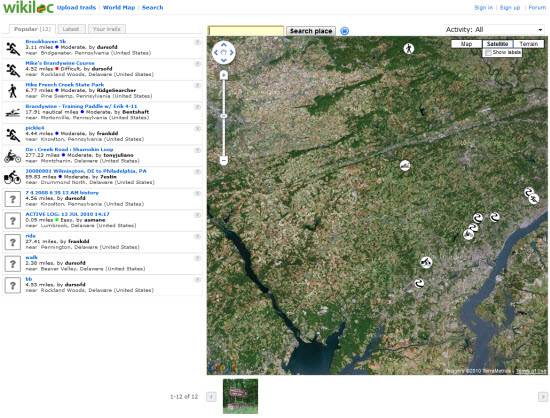Click the hiker marker at top of map
550x418 pixels.
point(409,48)
